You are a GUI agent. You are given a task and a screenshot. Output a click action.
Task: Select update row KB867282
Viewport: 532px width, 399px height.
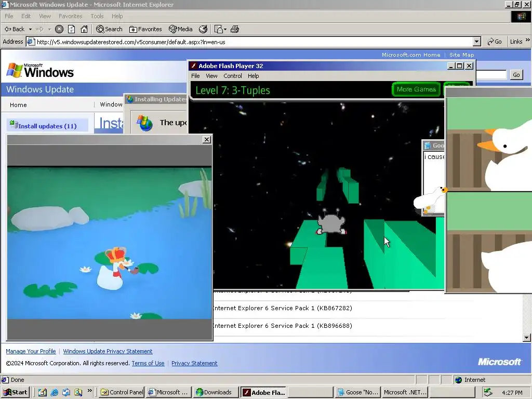pyautogui.click(x=282, y=308)
